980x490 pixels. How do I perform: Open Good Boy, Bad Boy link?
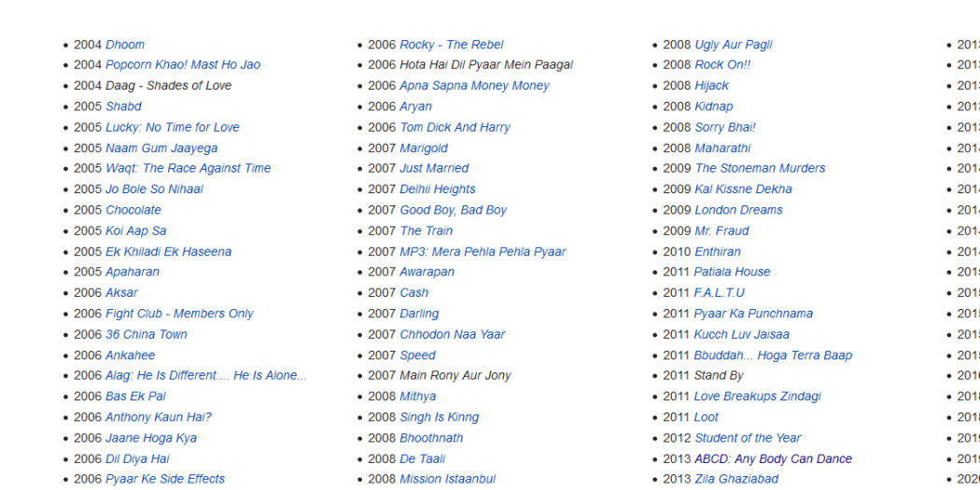coord(453,210)
